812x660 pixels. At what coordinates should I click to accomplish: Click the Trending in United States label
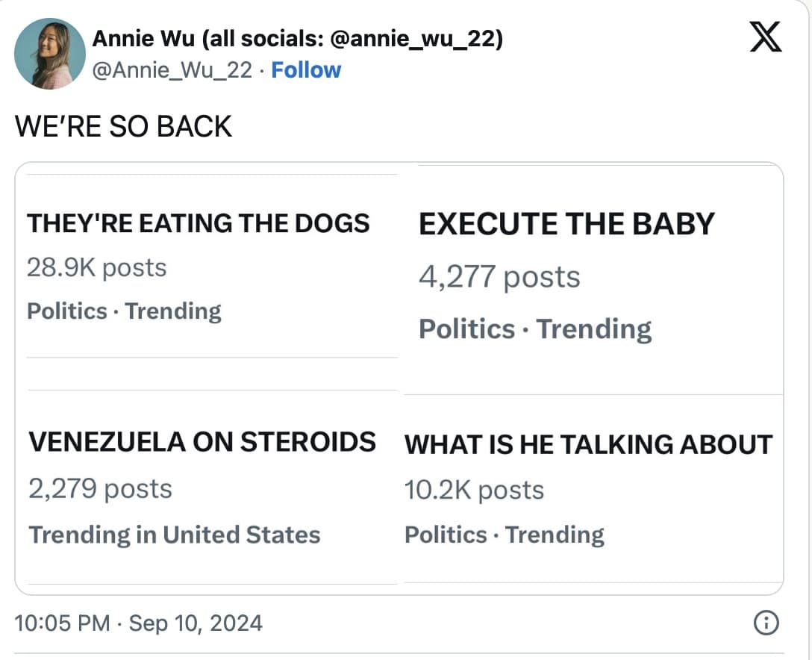tap(175, 535)
